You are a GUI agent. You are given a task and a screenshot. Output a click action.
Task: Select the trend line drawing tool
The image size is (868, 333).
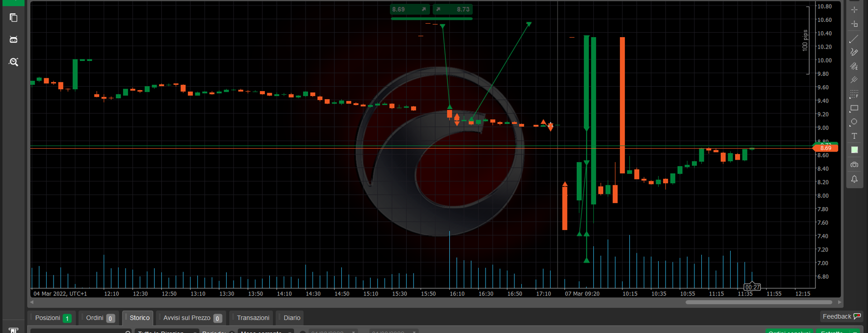pos(854,38)
